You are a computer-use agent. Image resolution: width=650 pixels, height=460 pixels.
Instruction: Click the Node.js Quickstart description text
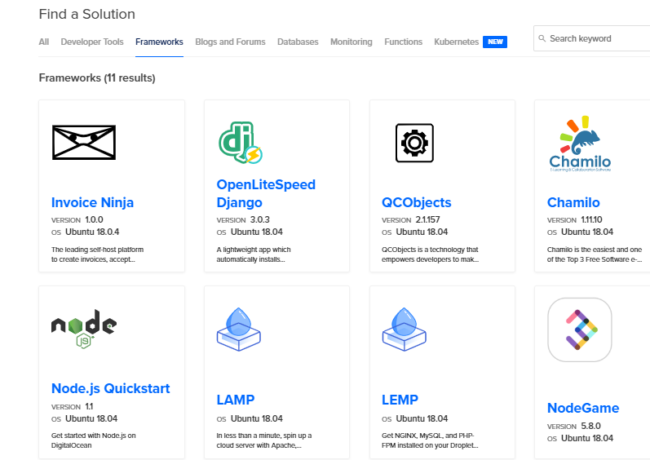coord(94,441)
